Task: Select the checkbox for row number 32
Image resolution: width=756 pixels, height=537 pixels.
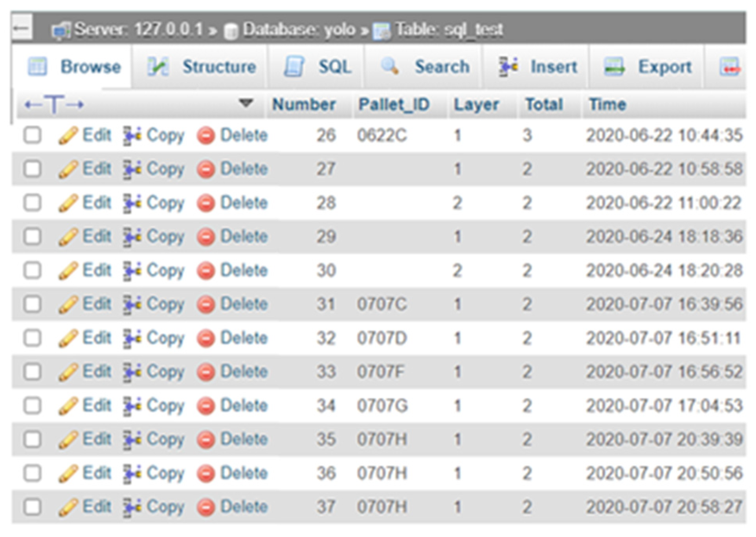Action: point(32,338)
